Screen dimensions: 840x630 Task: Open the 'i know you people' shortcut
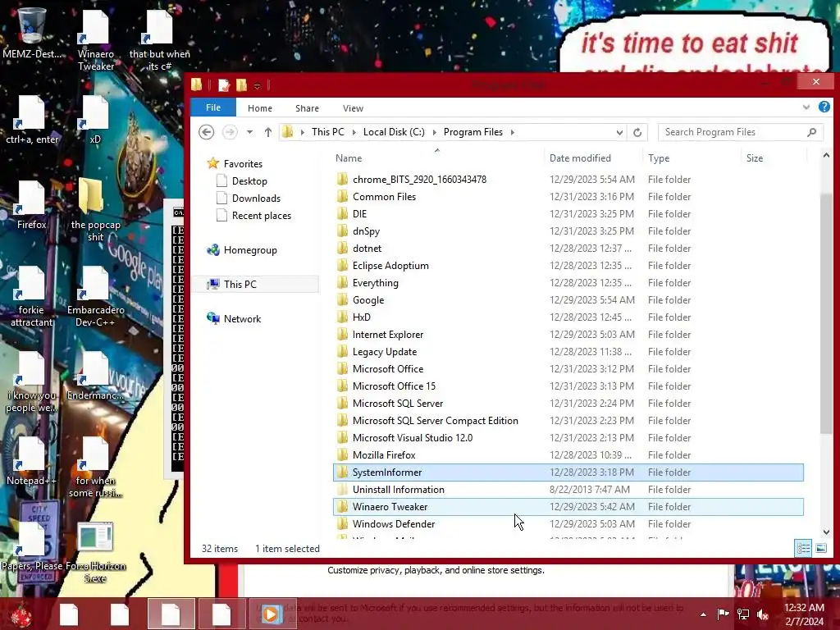tap(32, 381)
